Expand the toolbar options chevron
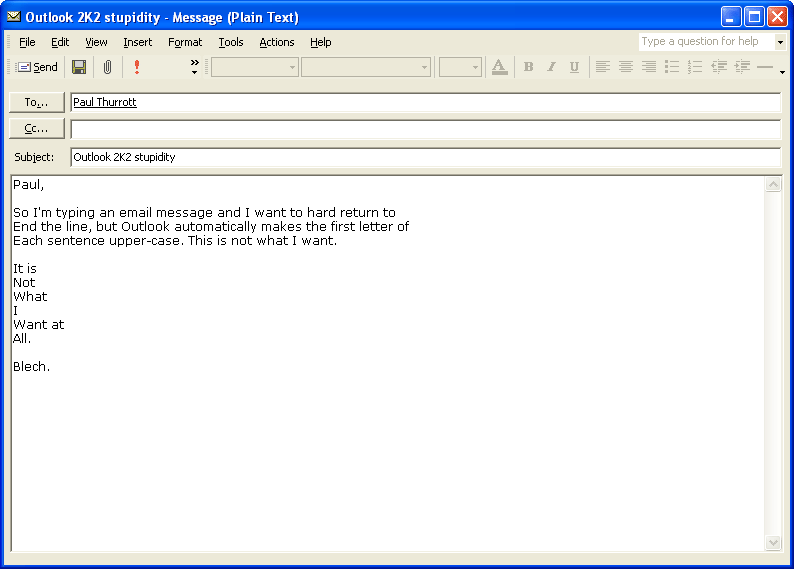Viewport: 794px width, 569px height. click(194, 67)
